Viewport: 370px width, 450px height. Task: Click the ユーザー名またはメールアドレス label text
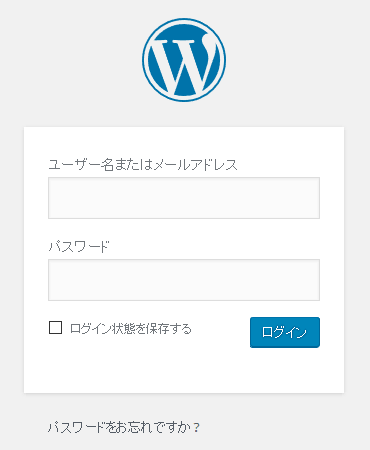coord(143,164)
